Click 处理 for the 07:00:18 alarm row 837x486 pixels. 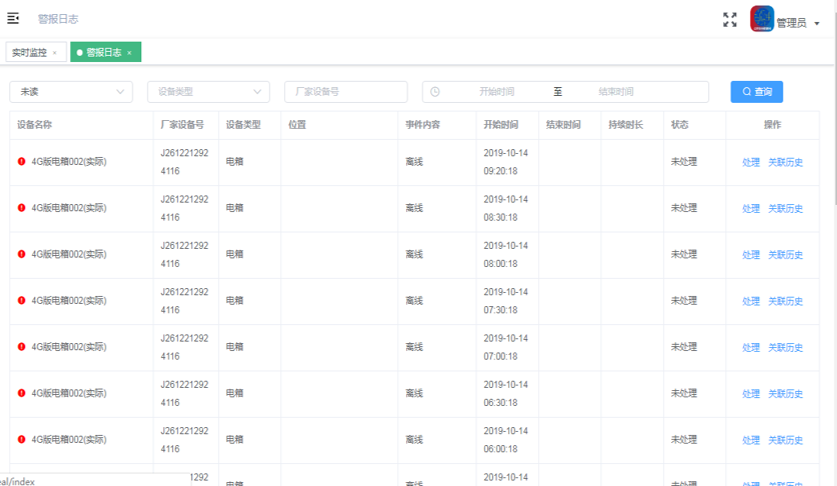751,348
